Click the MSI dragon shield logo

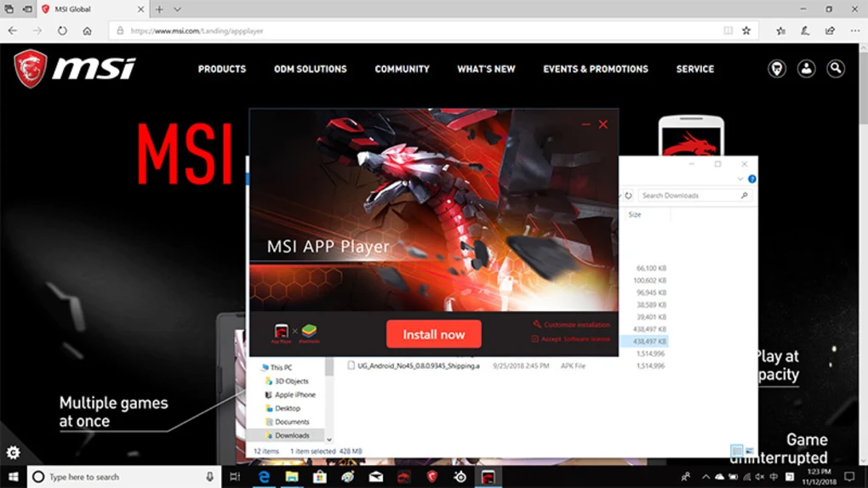point(30,69)
